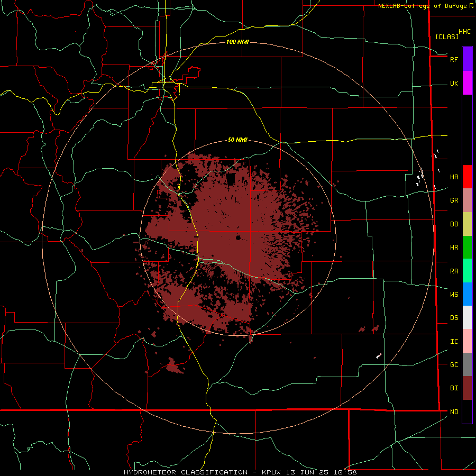Click the 'GC' legend label text
Screen dimensions: 476x476
click(x=454, y=365)
